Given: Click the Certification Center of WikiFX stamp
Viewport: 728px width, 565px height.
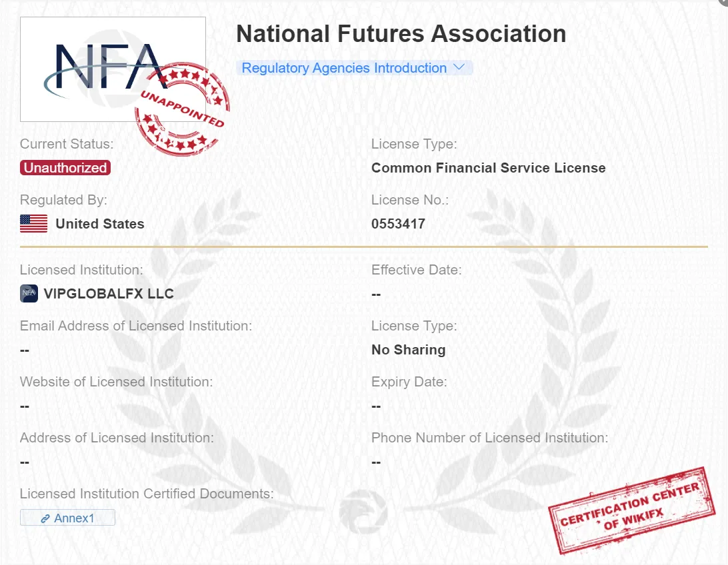Looking at the screenshot, I should point(631,510).
